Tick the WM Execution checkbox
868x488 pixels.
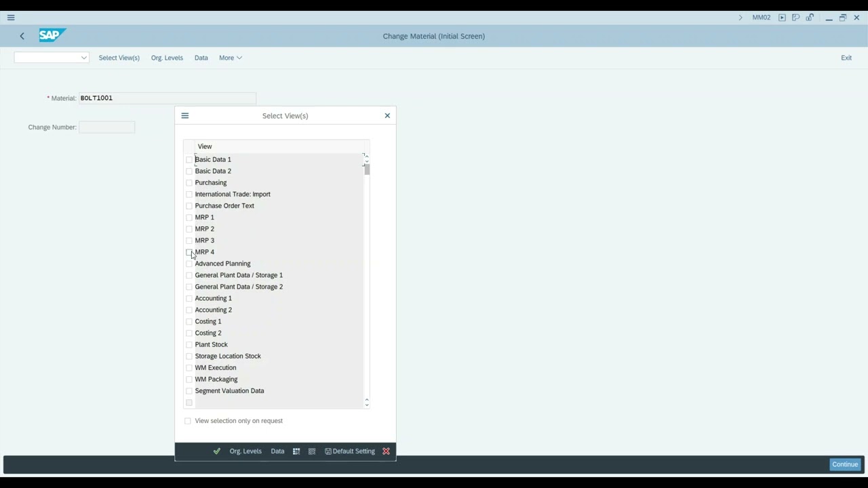coord(189,367)
